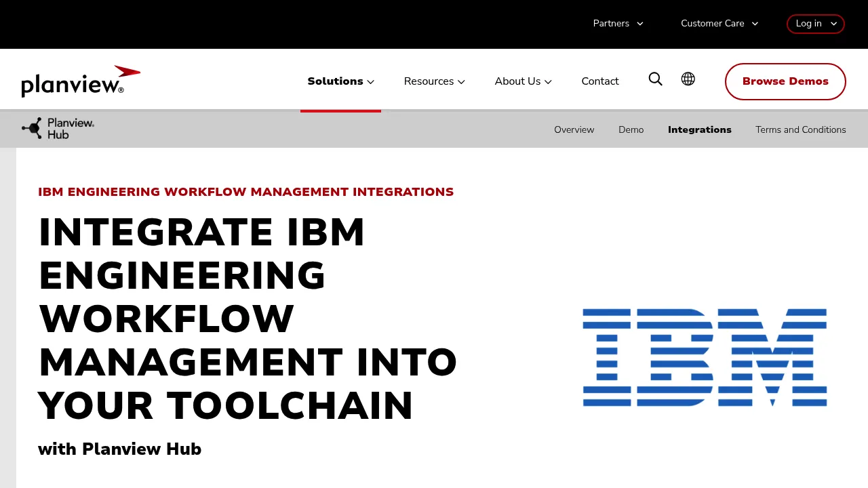This screenshot has width=868, height=488.
Task: View the IBM logo image
Action: point(705,358)
